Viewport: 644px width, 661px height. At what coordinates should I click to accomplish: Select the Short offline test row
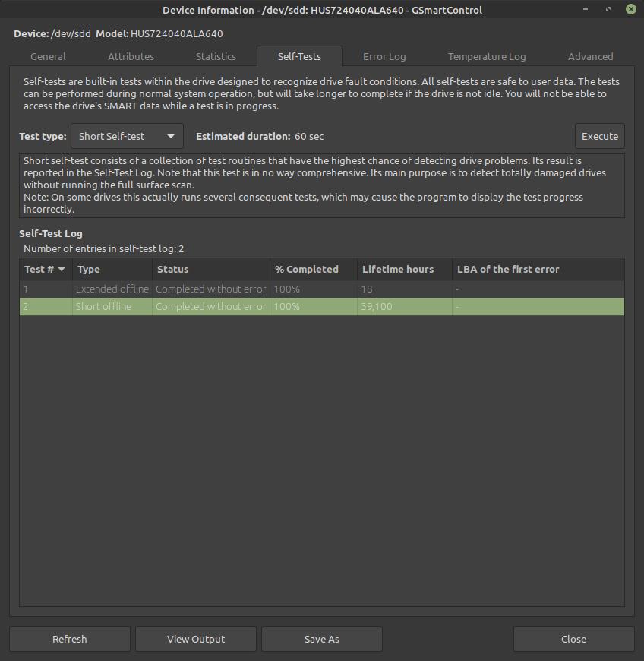[322, 306]
